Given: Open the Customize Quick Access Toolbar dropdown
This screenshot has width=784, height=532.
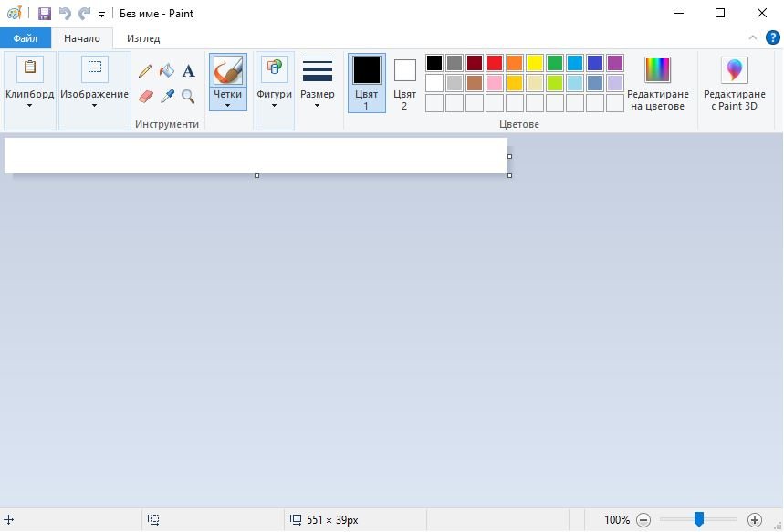Looking at the screenshot, I should pos(101,15).
